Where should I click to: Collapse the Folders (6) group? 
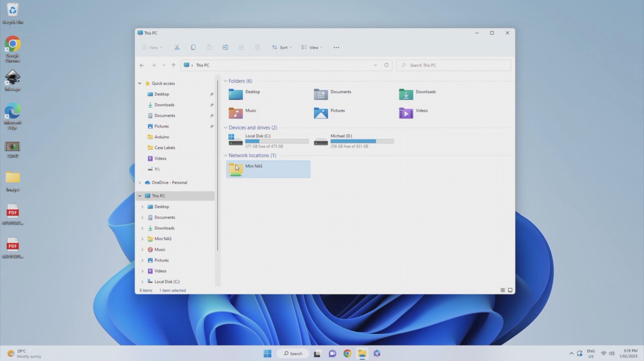point(225,81)
